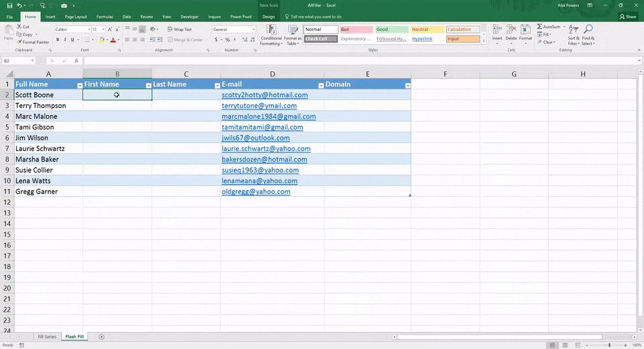Viewport: 644px width, 349px height.
Task: Click the Save icon in the quick access toolbar
Action: click(9, 5)
